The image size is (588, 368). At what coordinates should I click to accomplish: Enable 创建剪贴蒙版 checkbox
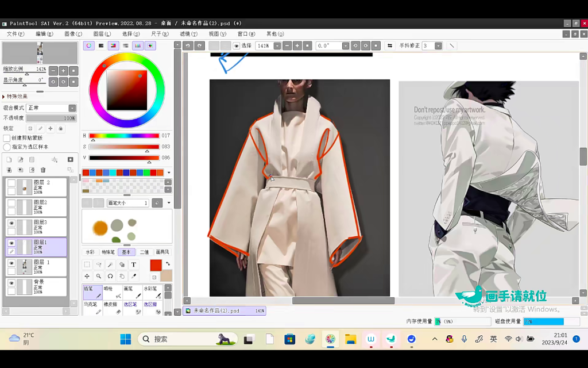(7, 138)
